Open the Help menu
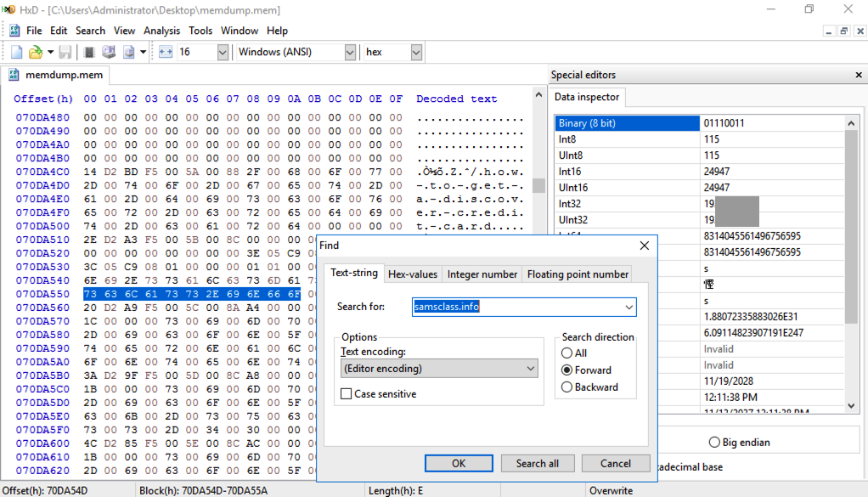 277,31
